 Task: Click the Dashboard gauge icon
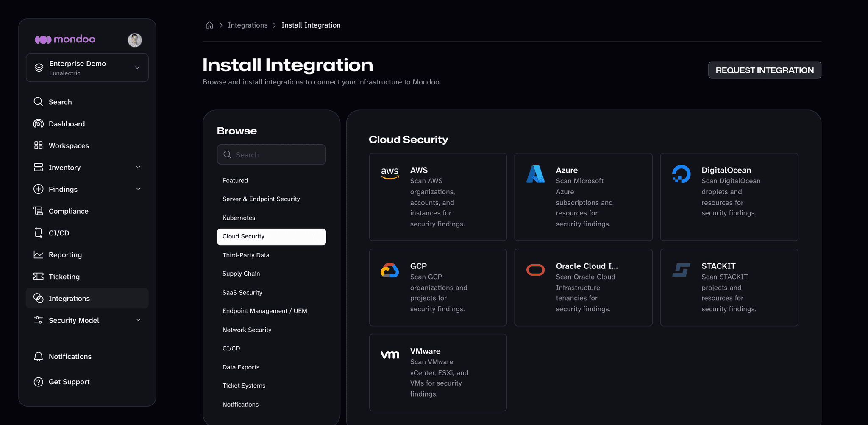(38, 123)
